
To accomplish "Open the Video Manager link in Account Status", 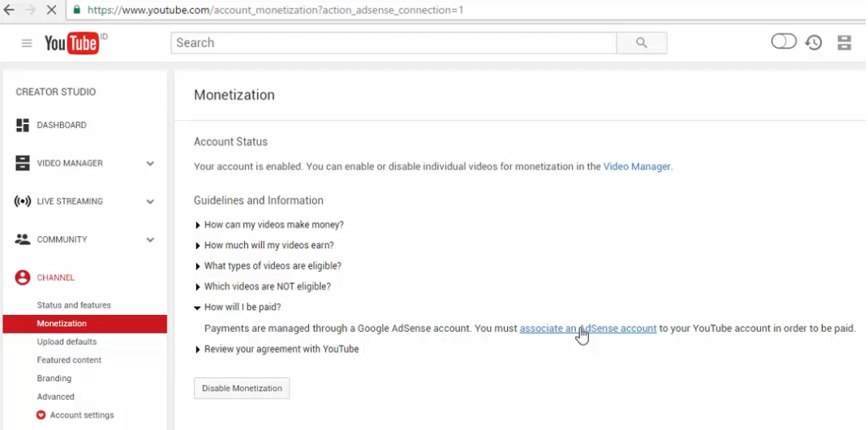I will click(637, 166).
